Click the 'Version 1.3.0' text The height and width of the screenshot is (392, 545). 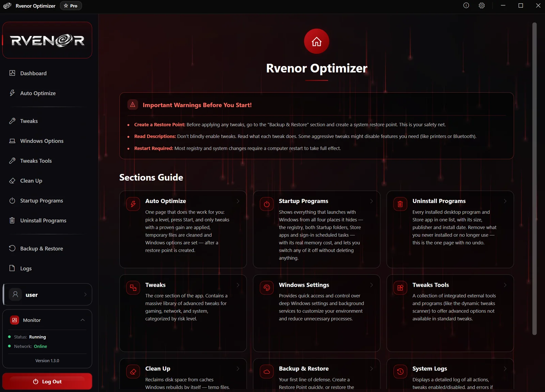[x=47, y=361]
